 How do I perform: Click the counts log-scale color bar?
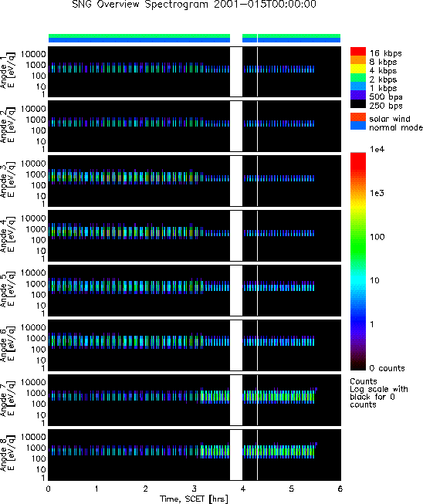358,262
